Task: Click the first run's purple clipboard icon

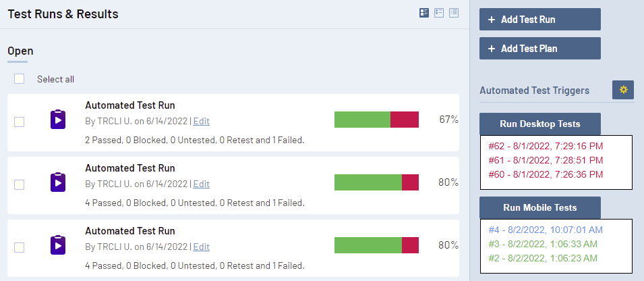Action: point(58,120)
